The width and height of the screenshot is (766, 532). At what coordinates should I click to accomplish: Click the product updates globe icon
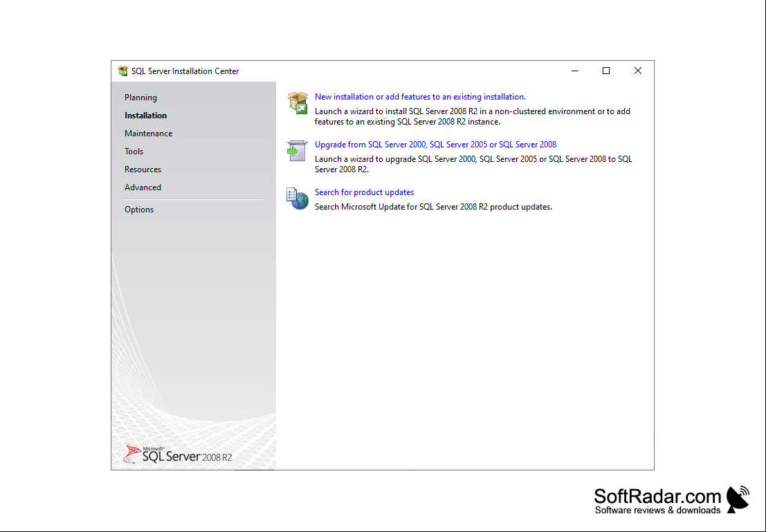(298, 199)
